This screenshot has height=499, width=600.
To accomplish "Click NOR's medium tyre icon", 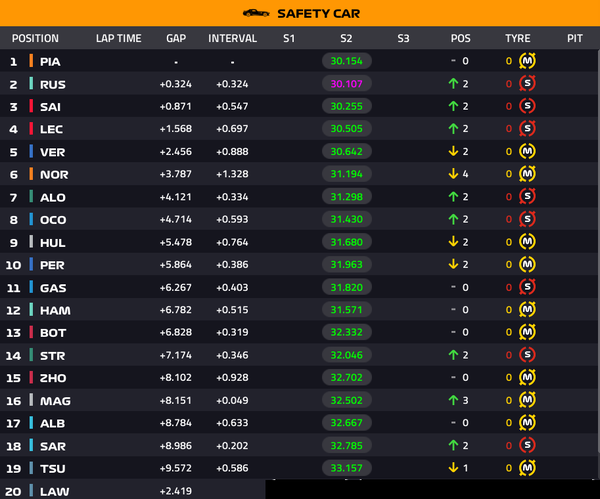I will point(527,174).
